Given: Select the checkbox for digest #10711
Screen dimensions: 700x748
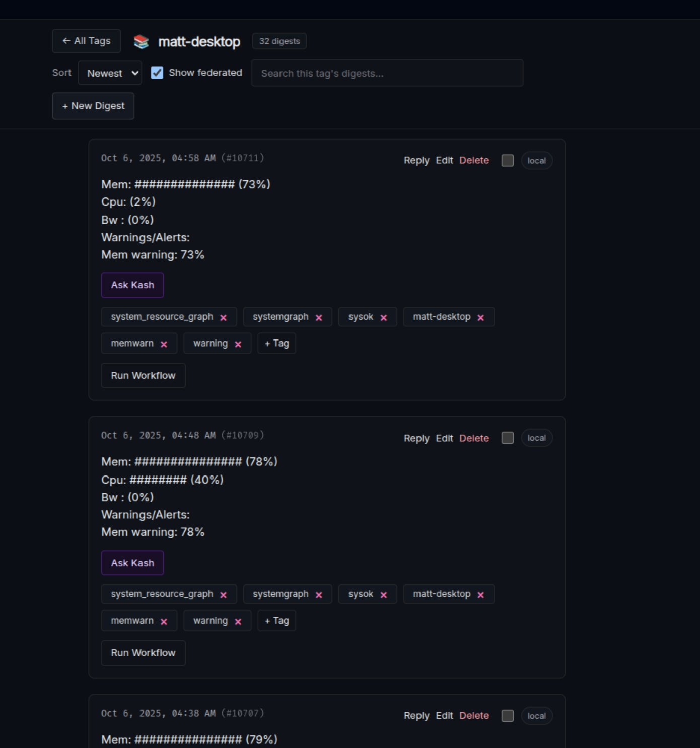Looking at the screenshot, I should pos(508,161).
